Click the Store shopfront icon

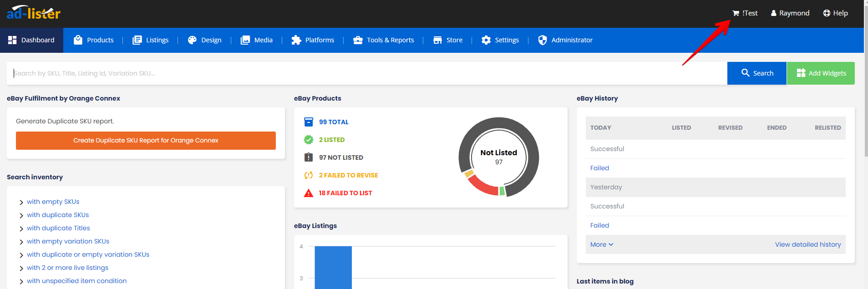437,40
